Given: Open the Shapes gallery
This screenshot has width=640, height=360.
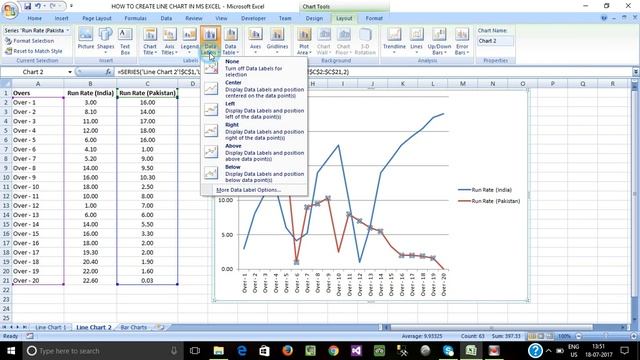Looking at the screenshot, I should pyautogui.click(x=105, y=41).
